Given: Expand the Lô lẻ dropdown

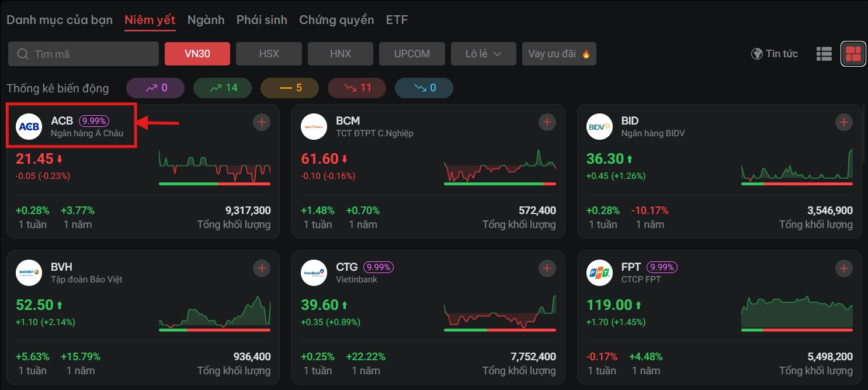Looking at the screenshot, I should pyautogui.click(x=484, y=54).
